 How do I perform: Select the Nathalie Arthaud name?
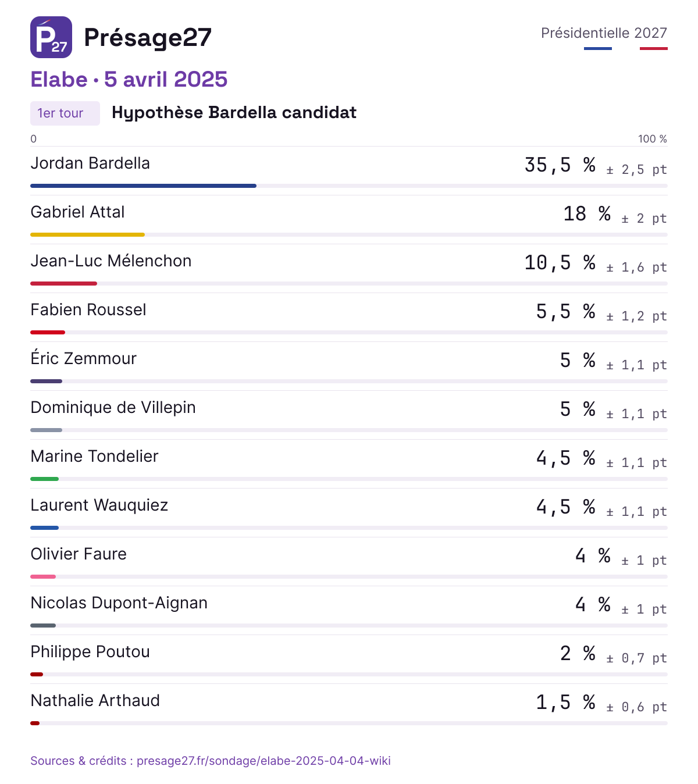pyautogui.click(x=95, y=701)
